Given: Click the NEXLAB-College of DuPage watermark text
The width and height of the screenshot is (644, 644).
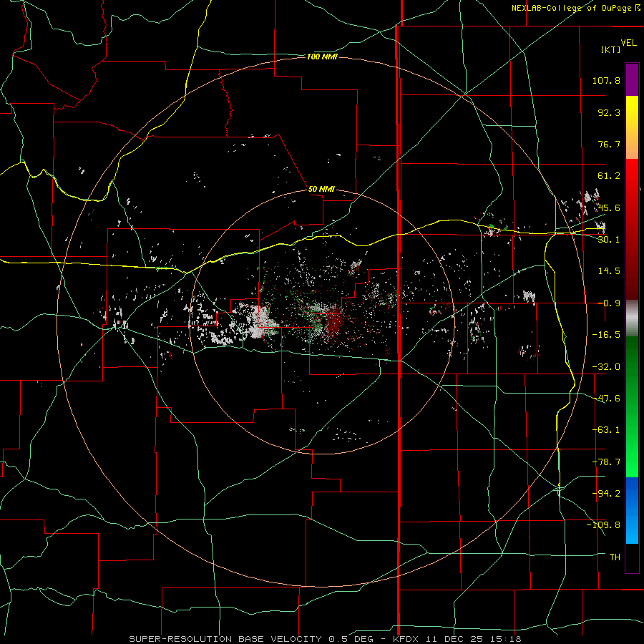Looking at the screenshot, I should (575, 8).
